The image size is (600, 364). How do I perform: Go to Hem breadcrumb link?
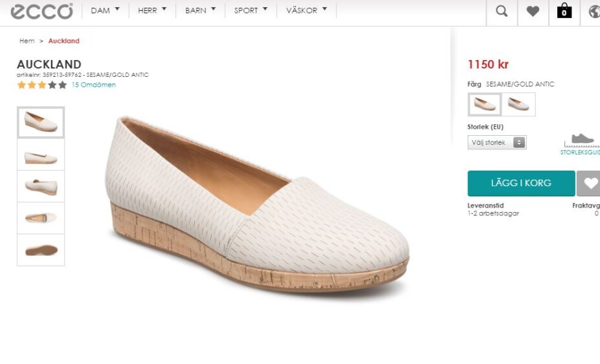point(27,41)
